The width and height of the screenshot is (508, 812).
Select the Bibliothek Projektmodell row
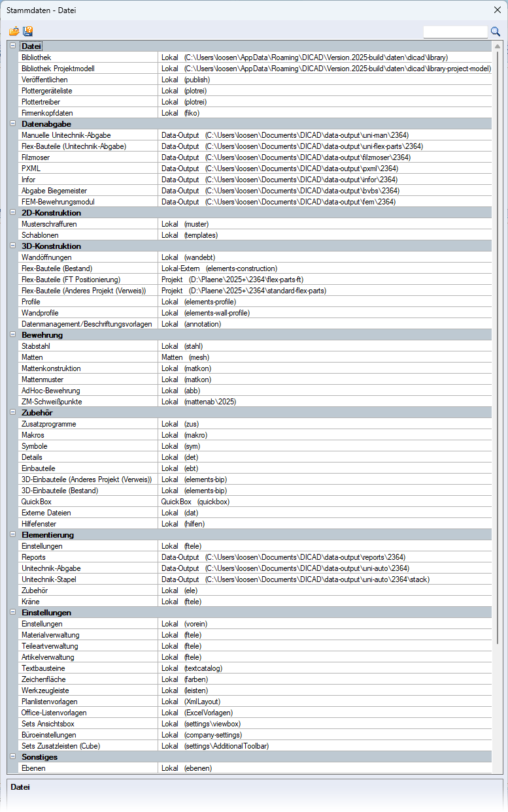pyautogui.click(x=255, y=69)
